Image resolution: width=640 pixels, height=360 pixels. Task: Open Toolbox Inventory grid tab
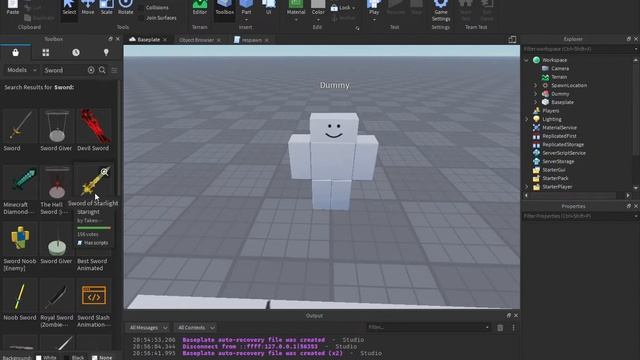click(46, 53)
